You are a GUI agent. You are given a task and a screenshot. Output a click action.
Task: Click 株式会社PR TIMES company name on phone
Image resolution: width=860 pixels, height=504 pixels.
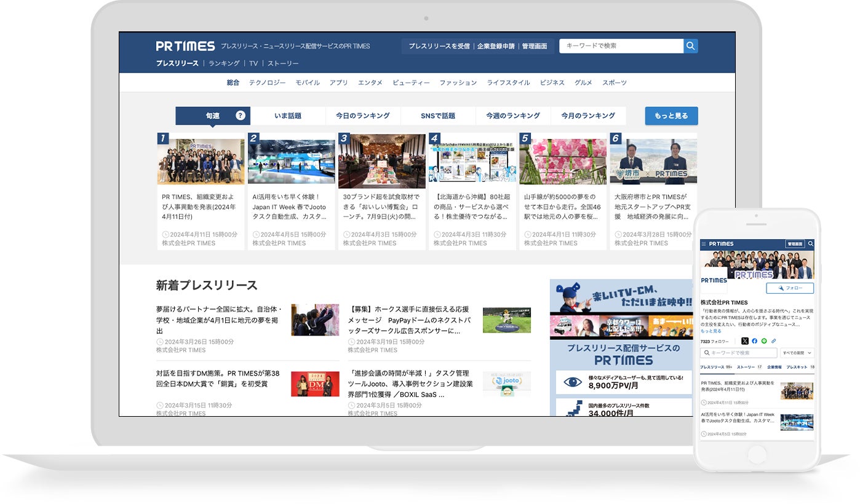tap(724, 302)
